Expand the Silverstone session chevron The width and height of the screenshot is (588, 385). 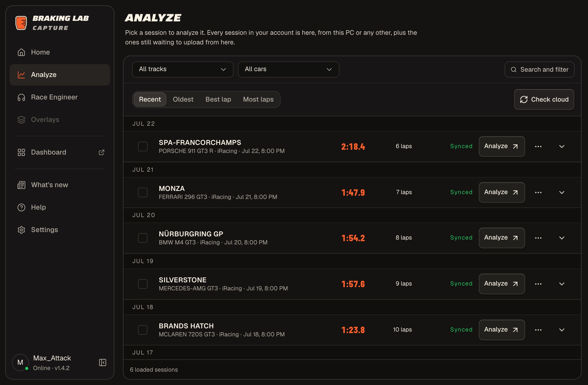(x=562, y=284)
